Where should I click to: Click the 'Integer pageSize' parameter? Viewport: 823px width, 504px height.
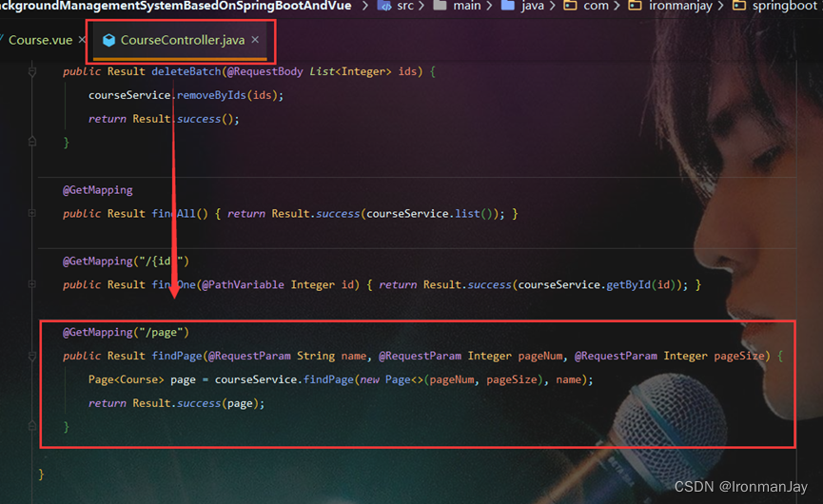pos(714,356)
